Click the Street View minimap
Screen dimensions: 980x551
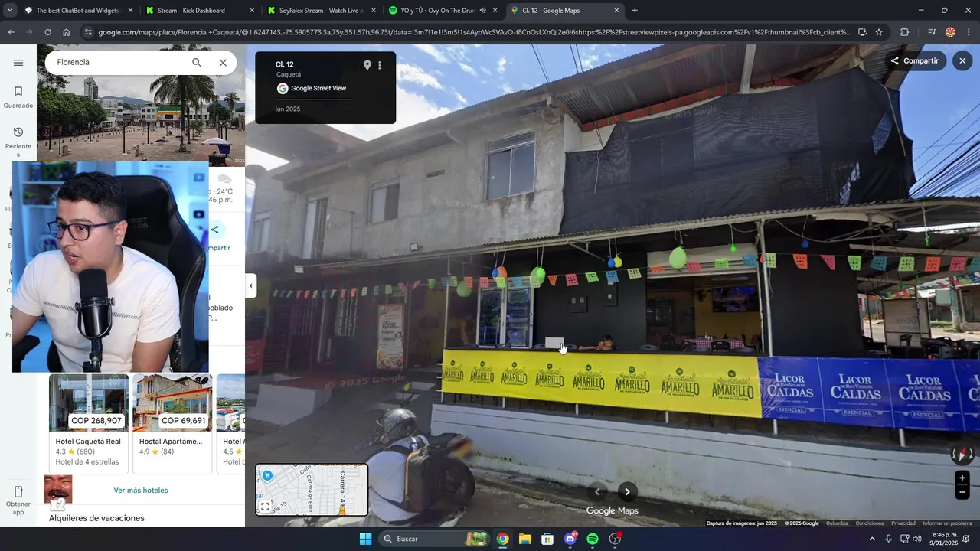(x=312, y=490)
